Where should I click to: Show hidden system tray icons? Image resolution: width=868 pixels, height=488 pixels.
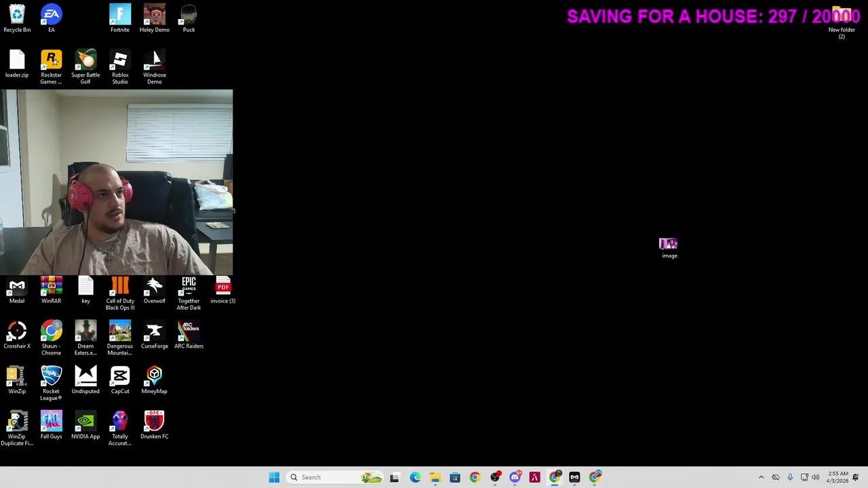pyautogui.click(x=761, y=477)
